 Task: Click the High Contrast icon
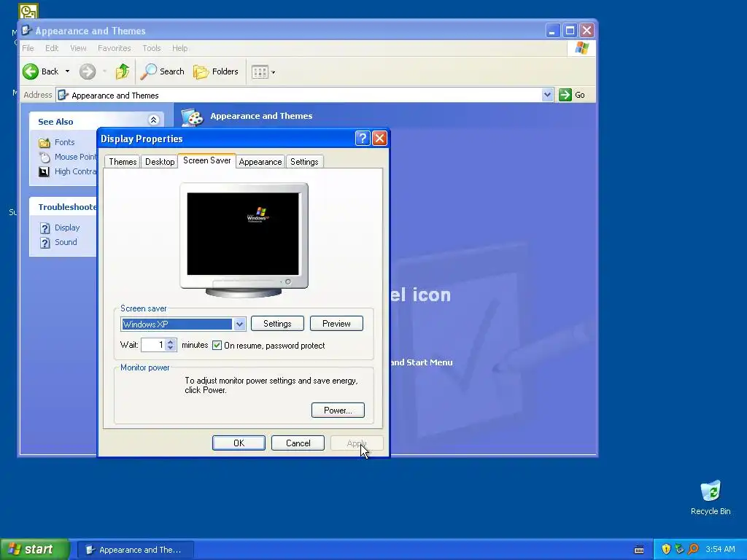(x=44, y=172)
